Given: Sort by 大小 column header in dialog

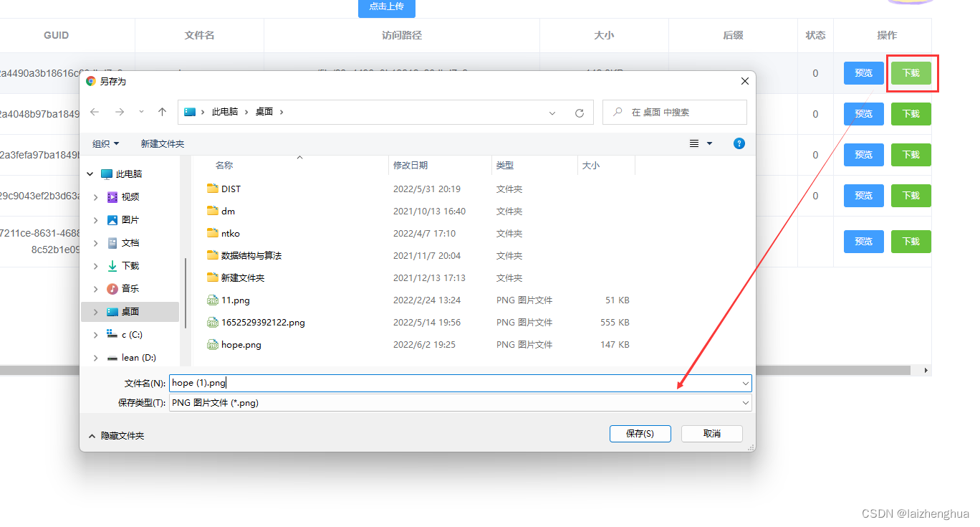Looking at the screenshot, I should click(x=591, y=166).
